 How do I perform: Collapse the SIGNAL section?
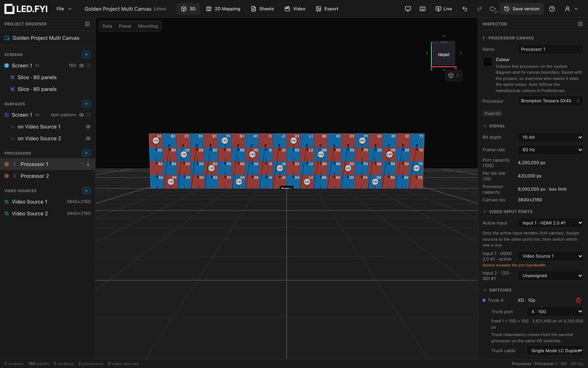pos(494,126)
